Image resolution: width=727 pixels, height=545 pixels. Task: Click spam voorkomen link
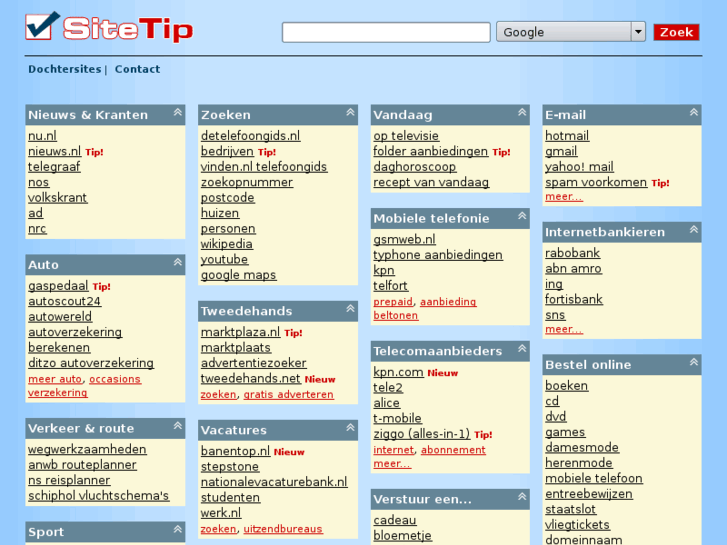[596, 182]
